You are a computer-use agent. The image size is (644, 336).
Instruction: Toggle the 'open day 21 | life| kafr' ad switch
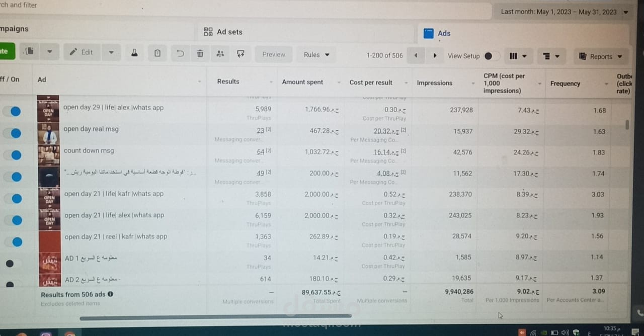click(14, 198)
